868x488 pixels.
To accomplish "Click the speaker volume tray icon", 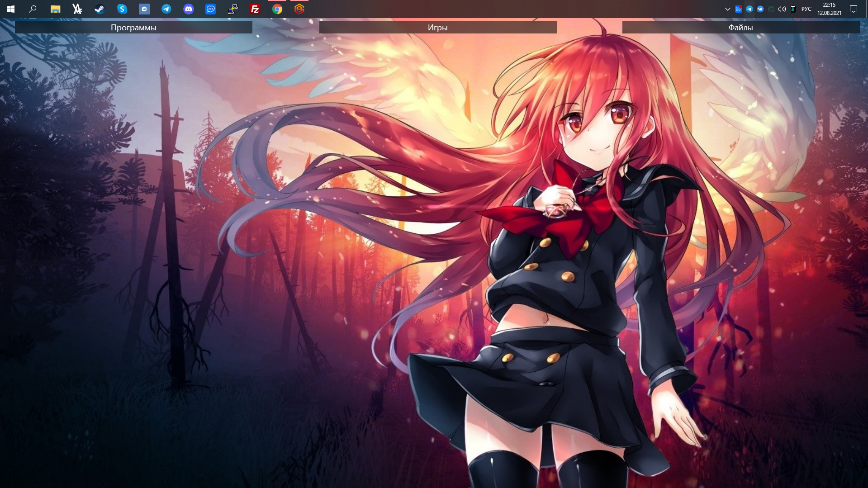I will [x=782, y=9].
